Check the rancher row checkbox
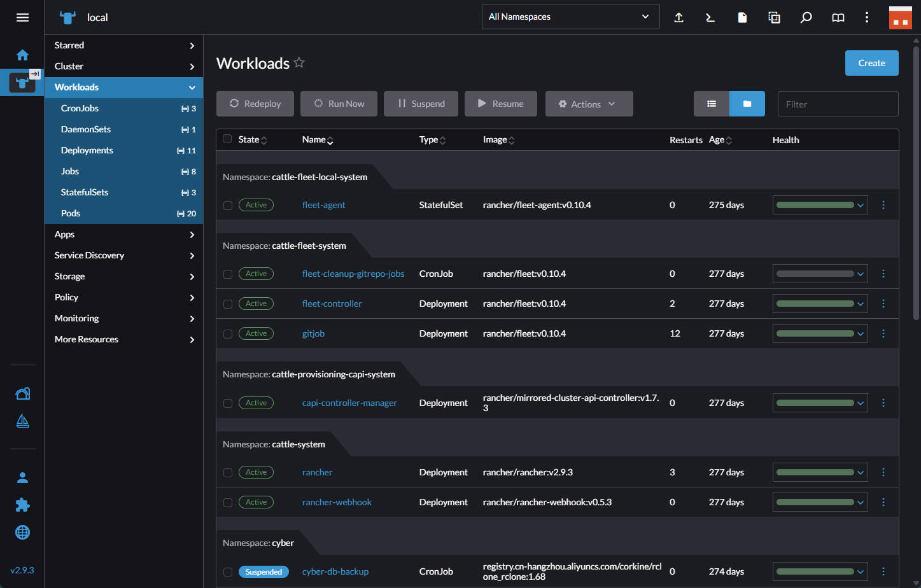921x588 pixels. 228,473
